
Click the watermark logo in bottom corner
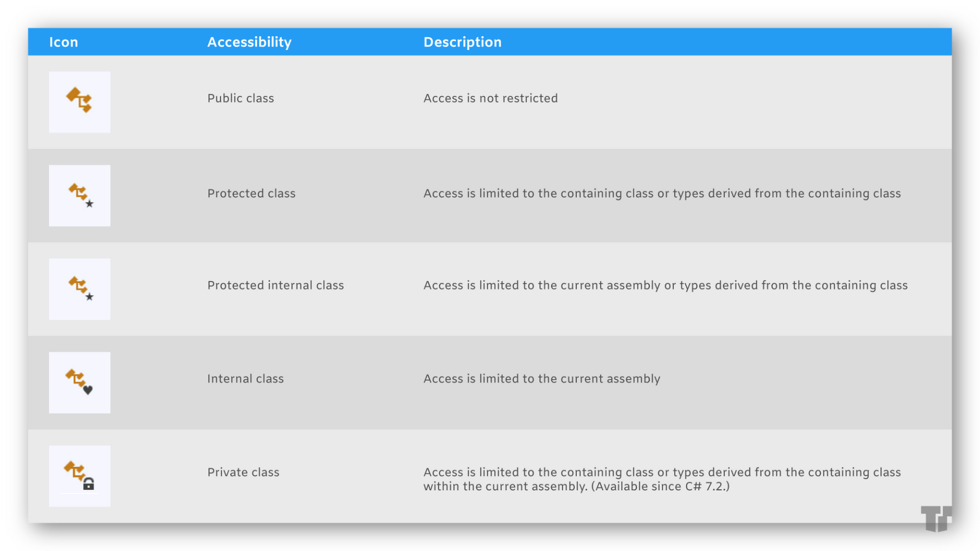pos(936,519)
